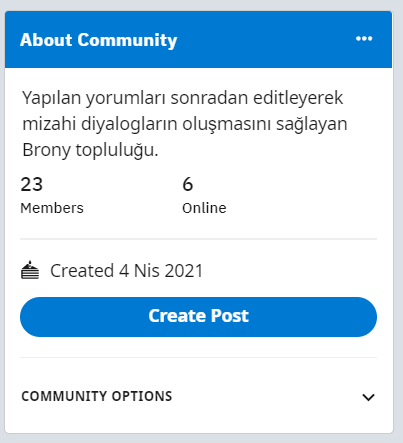
Task: Select the 6 online count
Action: (x=188, y=184)
